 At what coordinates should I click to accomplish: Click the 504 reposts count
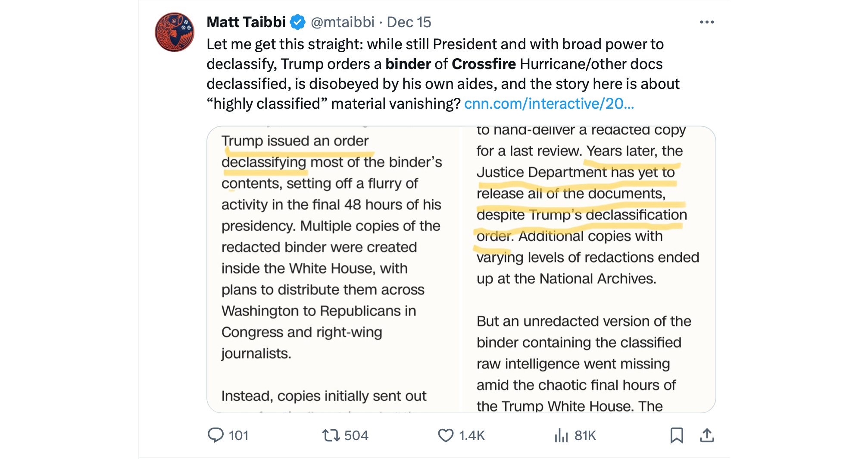(x=356, y=435)
